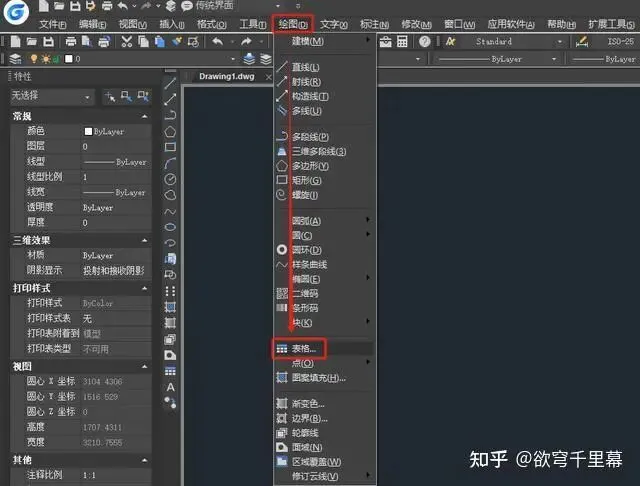640x486 pixels.
Task: Collapse the 三维效果 section
Action: click(x=144, y=241)
